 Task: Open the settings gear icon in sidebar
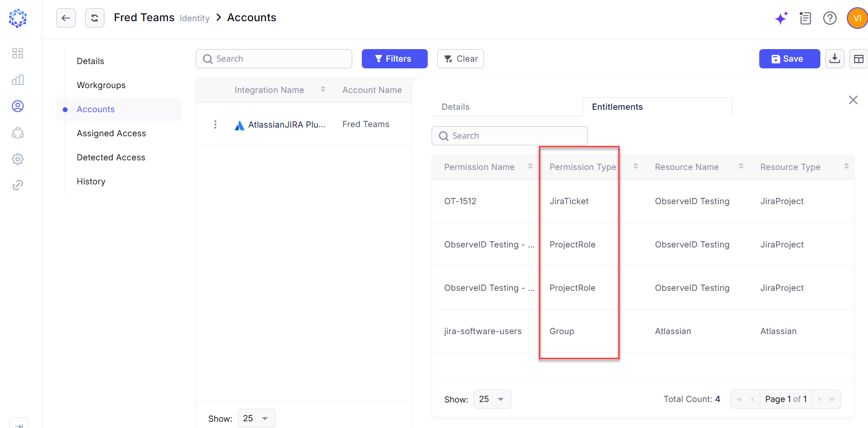[18, 159]
